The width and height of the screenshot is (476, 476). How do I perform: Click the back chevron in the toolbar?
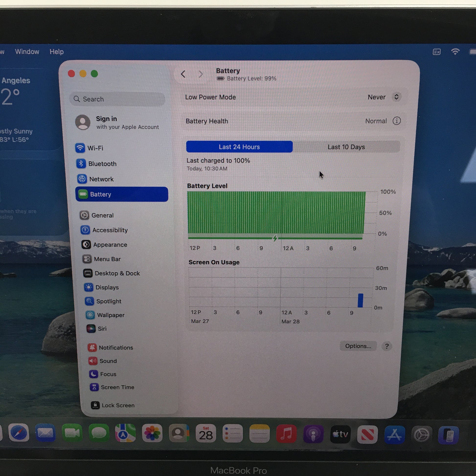(x=183, y=74)
